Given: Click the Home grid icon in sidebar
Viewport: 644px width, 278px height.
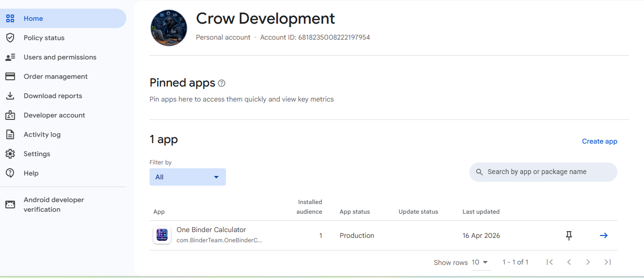Looking at the screenshot, I should 10,18.
